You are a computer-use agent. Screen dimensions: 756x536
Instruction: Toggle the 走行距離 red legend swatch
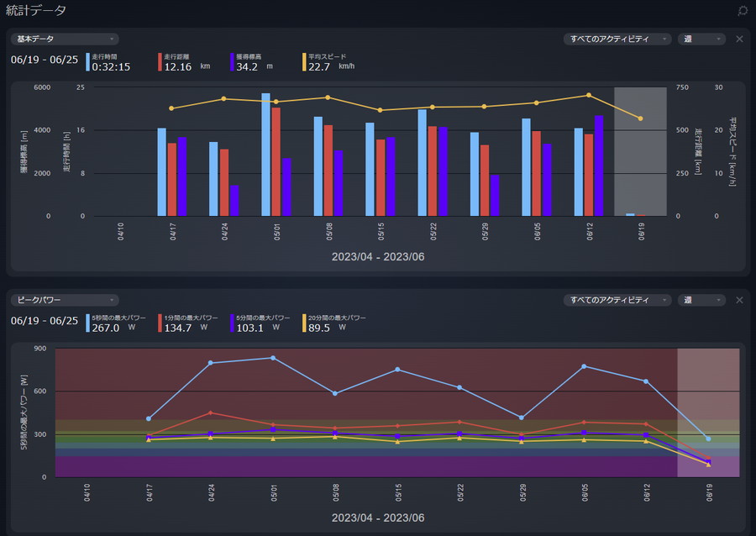tap(160, 62)
